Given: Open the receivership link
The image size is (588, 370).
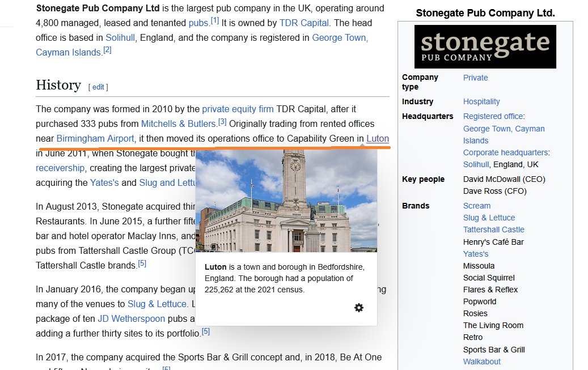Looking at the screenshot, I should pos(60,168).
